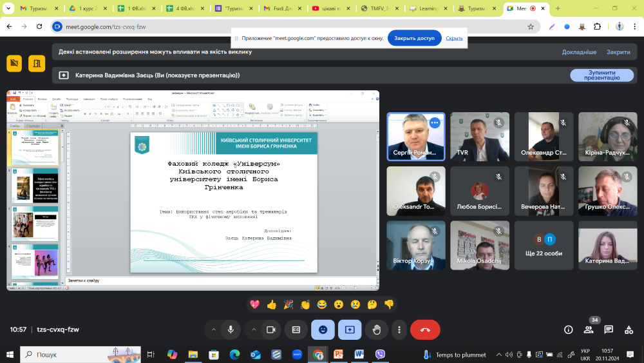Image resolution: width=644 pixels, height=363 pixels.
Task: Send sad face reaction
Action: point(355,304)
